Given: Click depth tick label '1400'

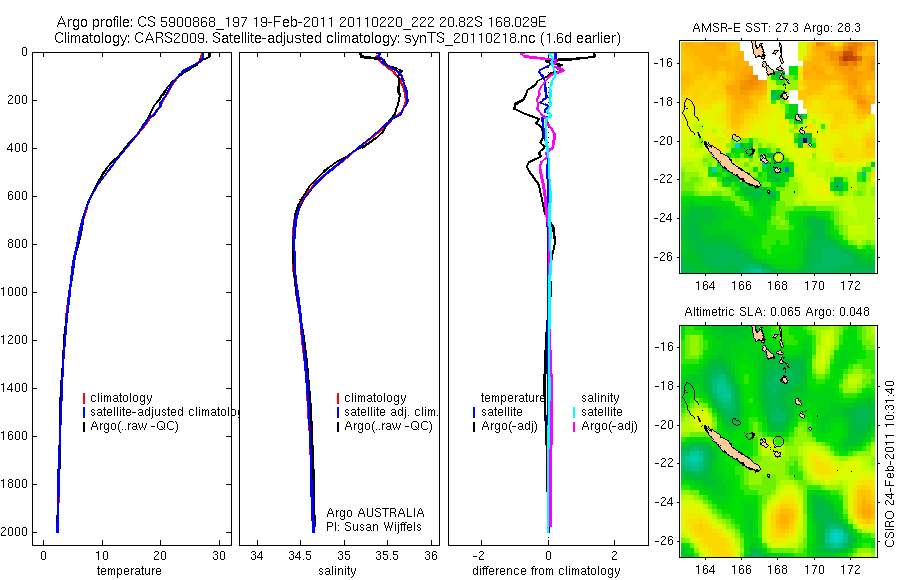Looking at the screenshot, I should [15, 388].
